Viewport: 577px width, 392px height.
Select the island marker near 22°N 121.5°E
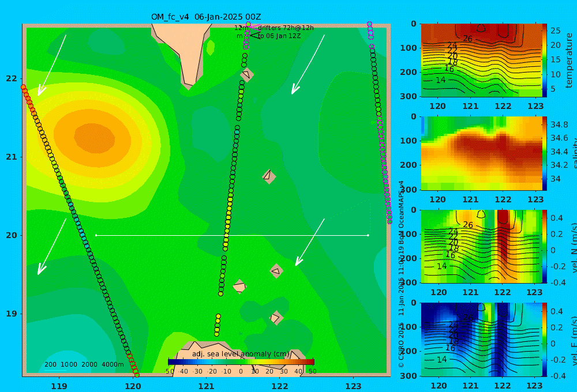pyautogui.click(x=247, y=74)
